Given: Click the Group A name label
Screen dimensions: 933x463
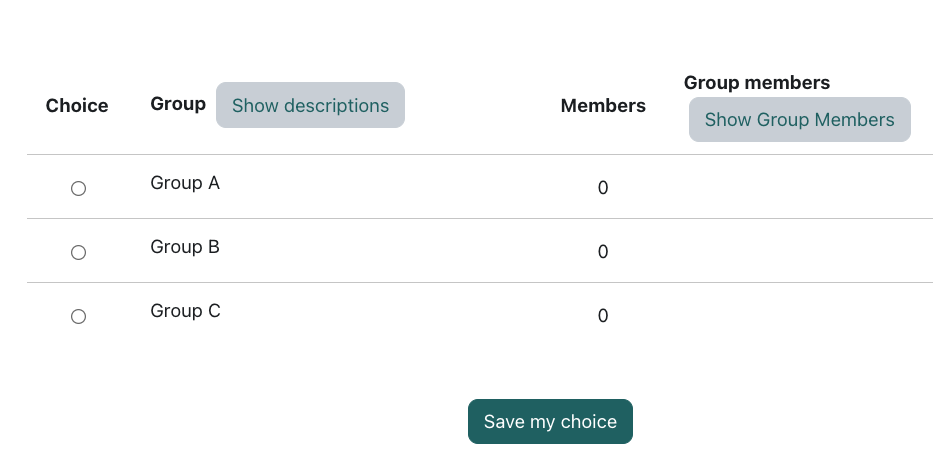Looking at the screenshot, I should click(x=185, y=183).
